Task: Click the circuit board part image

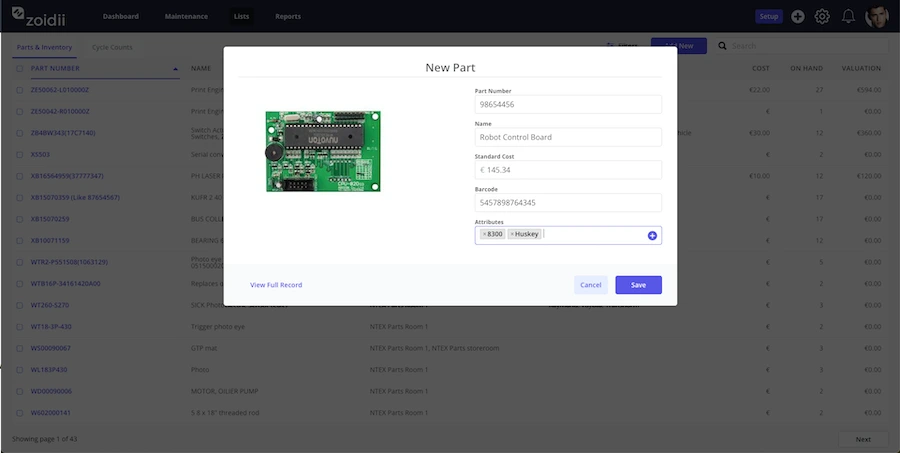Action: (323, 152)
